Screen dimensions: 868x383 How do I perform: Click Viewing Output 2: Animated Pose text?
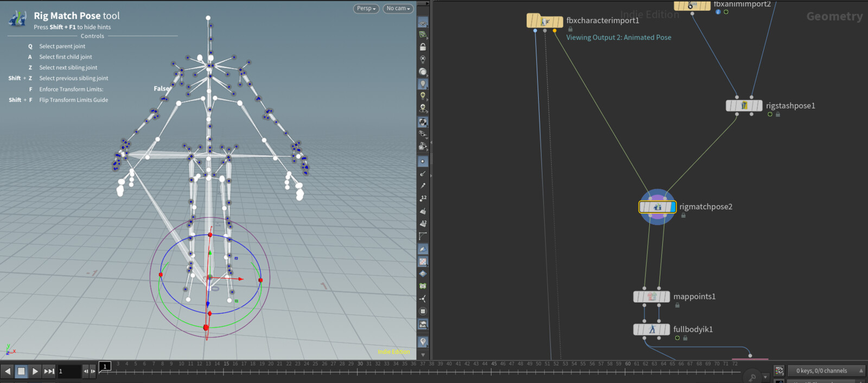point(618,37)
